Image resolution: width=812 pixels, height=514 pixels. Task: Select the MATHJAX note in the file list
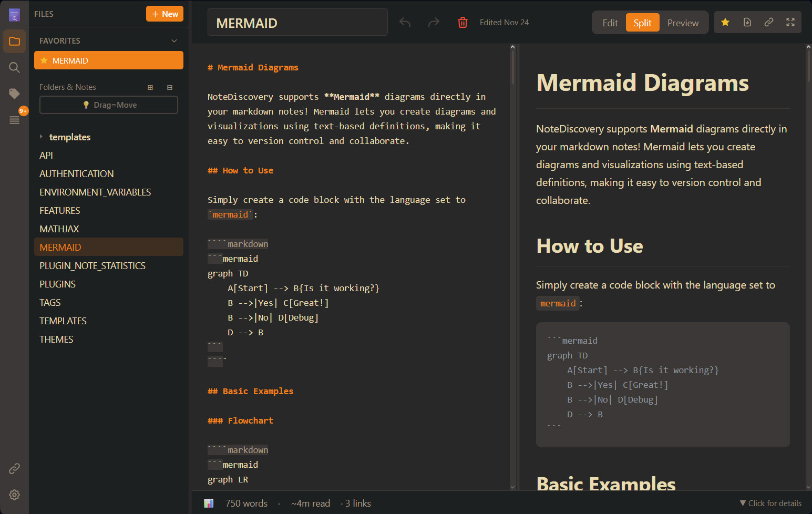(59, 229)
